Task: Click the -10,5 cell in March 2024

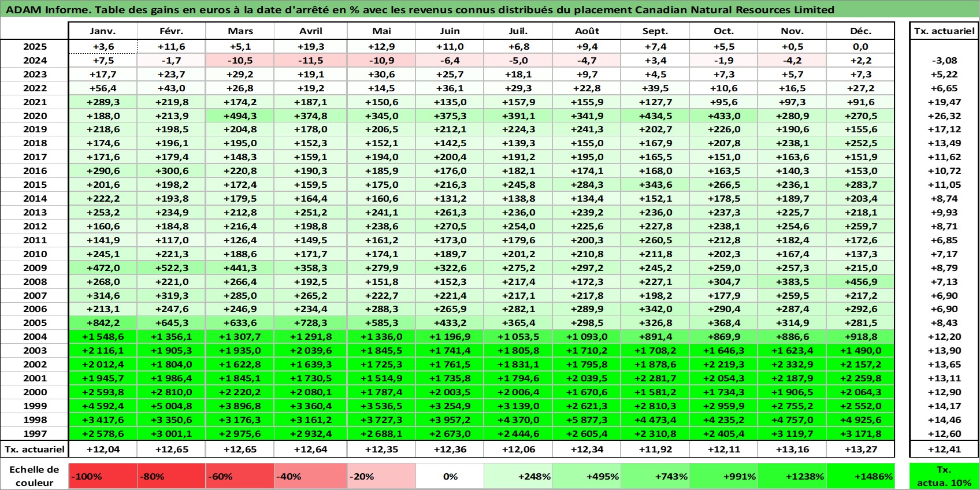Action: pyautogui.click(x=240, y=61)
